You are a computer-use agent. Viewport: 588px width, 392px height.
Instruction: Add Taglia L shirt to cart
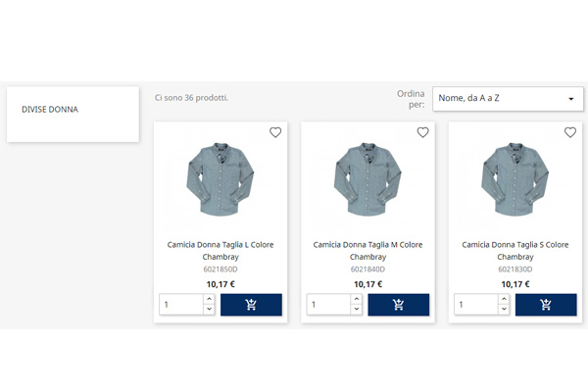click(251, 305)
